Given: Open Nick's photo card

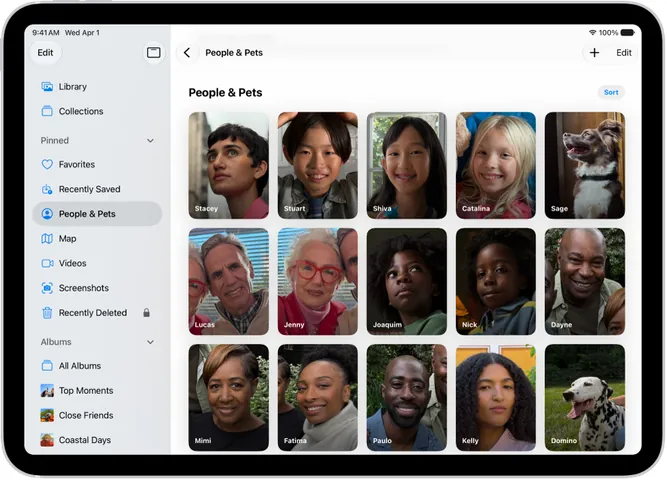Looking at the screenshot, I should [x=496, y=282].
